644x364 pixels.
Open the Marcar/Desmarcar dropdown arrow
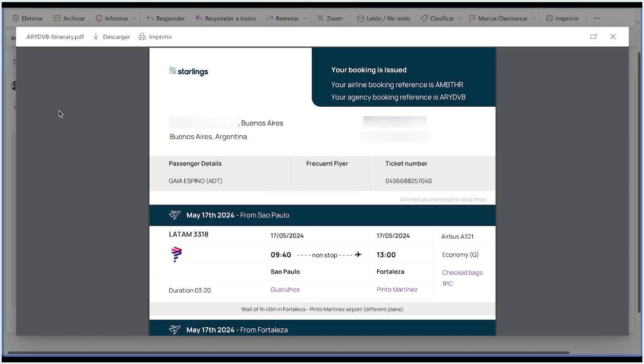(534, 19)
